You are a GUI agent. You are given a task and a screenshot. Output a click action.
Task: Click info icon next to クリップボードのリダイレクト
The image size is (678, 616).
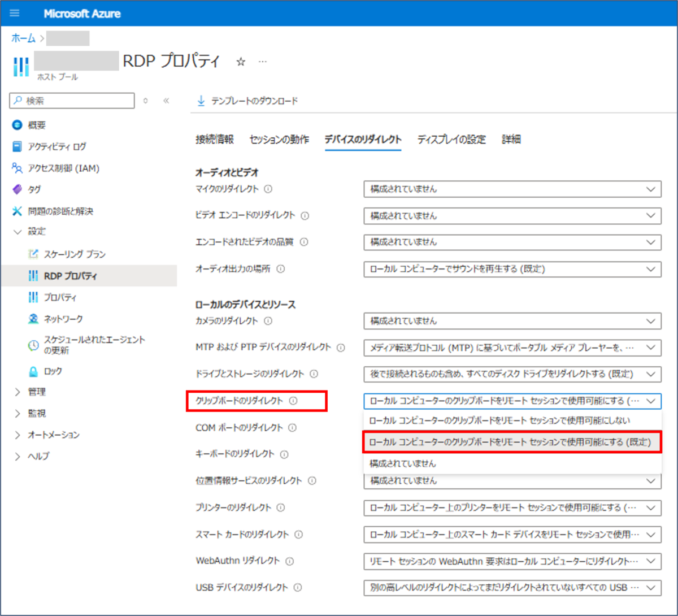[x=293, y=401]
